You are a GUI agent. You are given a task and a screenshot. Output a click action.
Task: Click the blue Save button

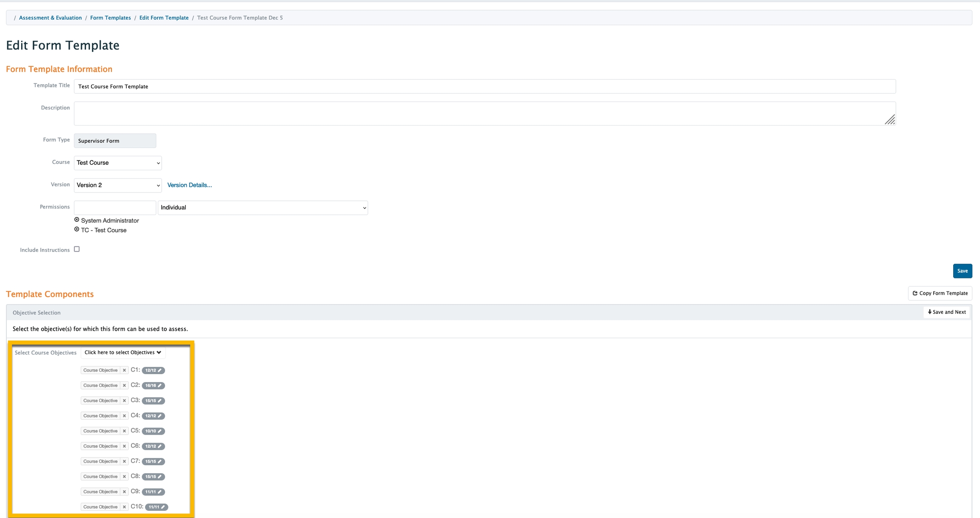click(x=962, y=271)
